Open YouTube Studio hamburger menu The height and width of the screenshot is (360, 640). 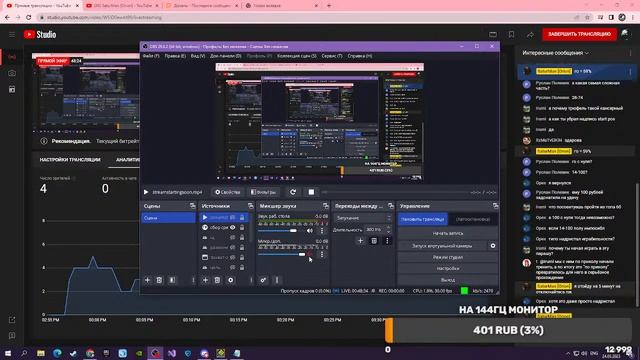[x=12, y=34]
